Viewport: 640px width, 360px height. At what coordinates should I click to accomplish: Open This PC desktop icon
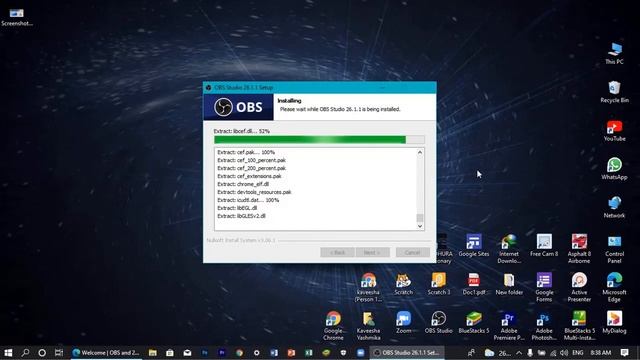(x=614, y=53)
